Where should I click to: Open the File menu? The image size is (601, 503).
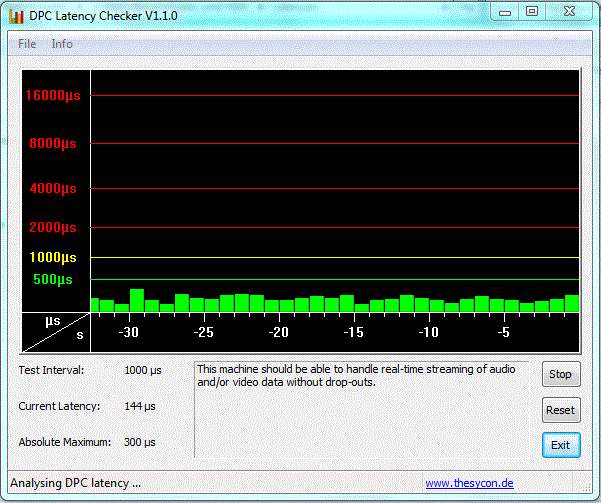click(27, 44)
